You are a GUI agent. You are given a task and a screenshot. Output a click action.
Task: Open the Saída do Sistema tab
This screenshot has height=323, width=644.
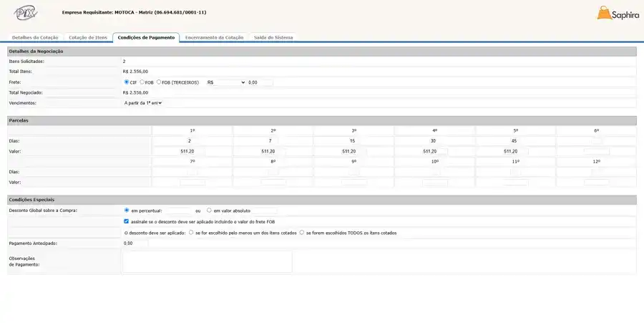coord(273,37)
